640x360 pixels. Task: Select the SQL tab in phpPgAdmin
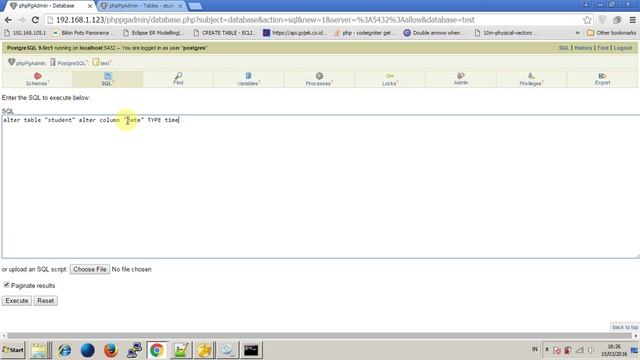point(107,79)
